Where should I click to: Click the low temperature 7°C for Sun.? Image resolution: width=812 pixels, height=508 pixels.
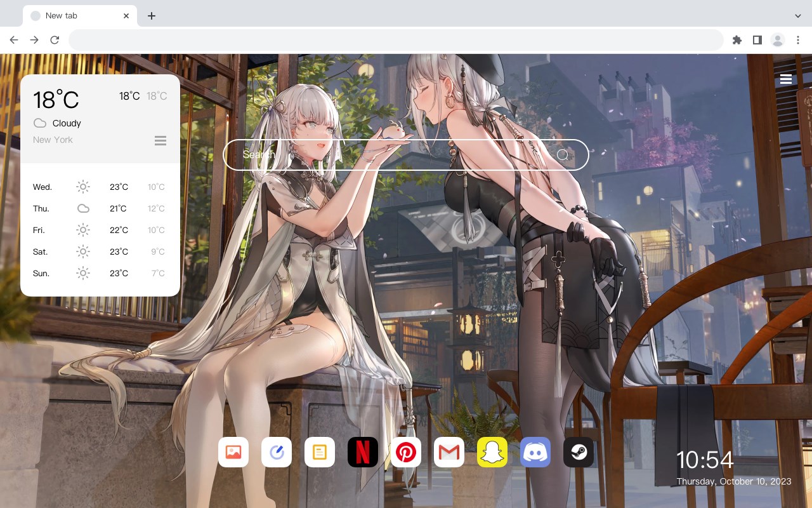pyautogui.click(x=158, y=273)
